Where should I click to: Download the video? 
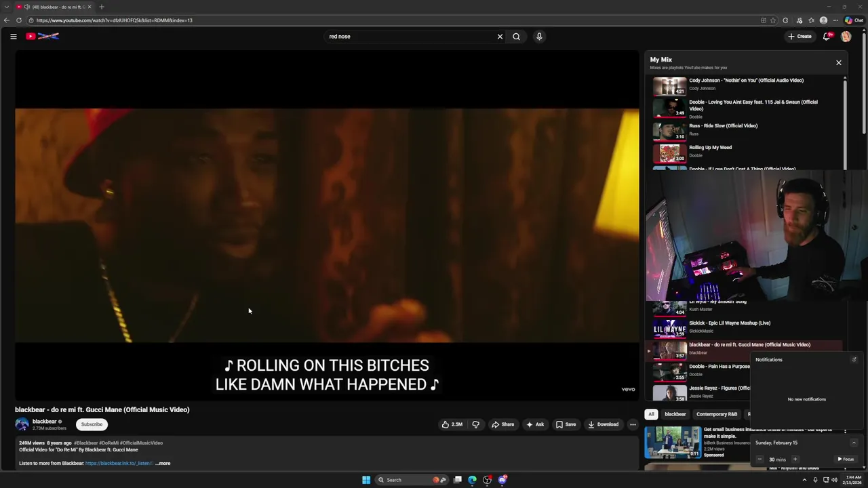tap(603, 424)
